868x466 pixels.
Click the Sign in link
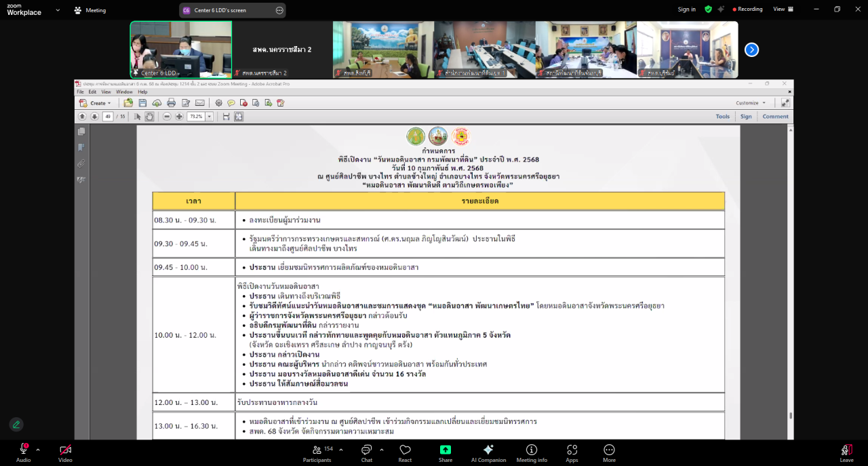point(686,9)
